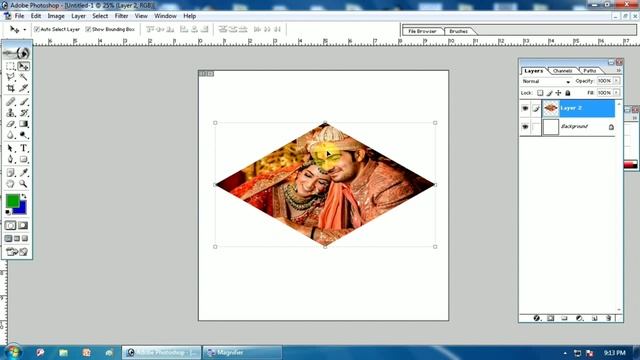This screenshot has height=360, width=640.
Task: Select the Type tool
Action: coord(23,148)
